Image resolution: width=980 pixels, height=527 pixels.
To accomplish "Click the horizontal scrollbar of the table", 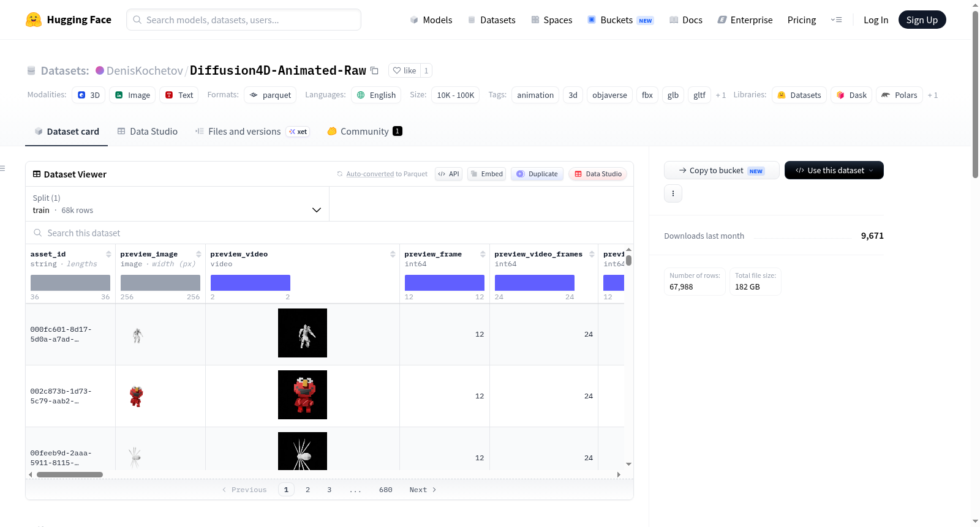I will pos(70,474).
